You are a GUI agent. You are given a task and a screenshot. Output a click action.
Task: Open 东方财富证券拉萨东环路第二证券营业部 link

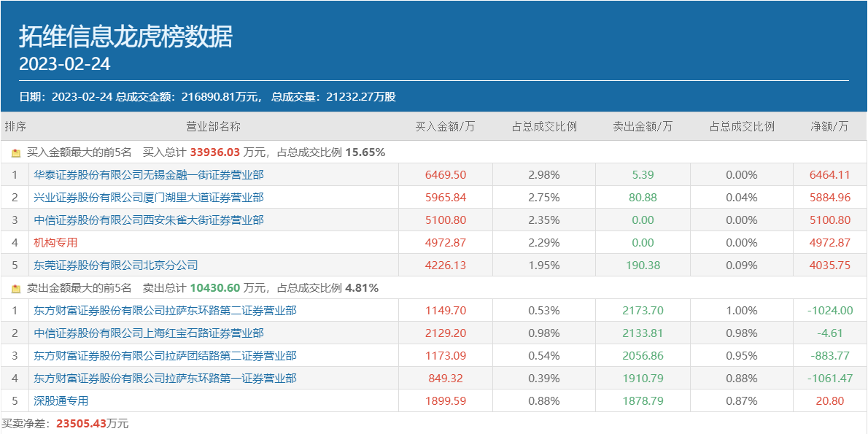[x=165, y=311]
